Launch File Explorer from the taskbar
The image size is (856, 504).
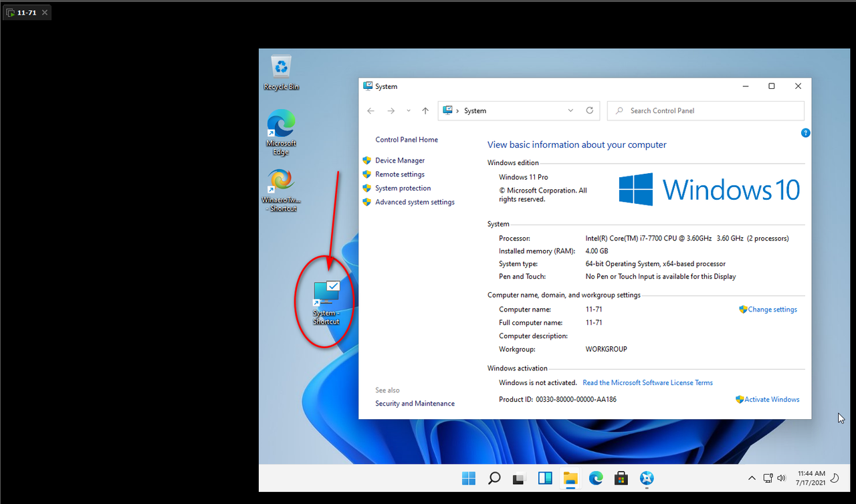coord(570,478)
